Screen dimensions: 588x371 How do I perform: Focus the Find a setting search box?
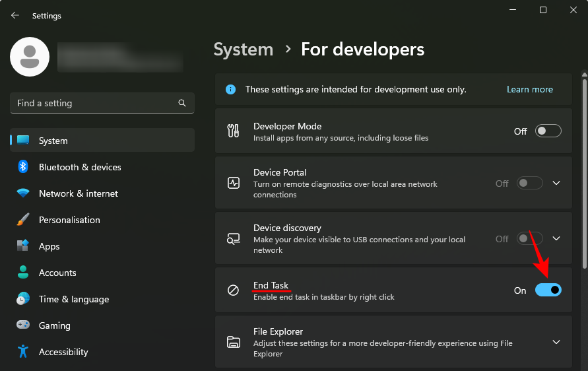point(92,104)
